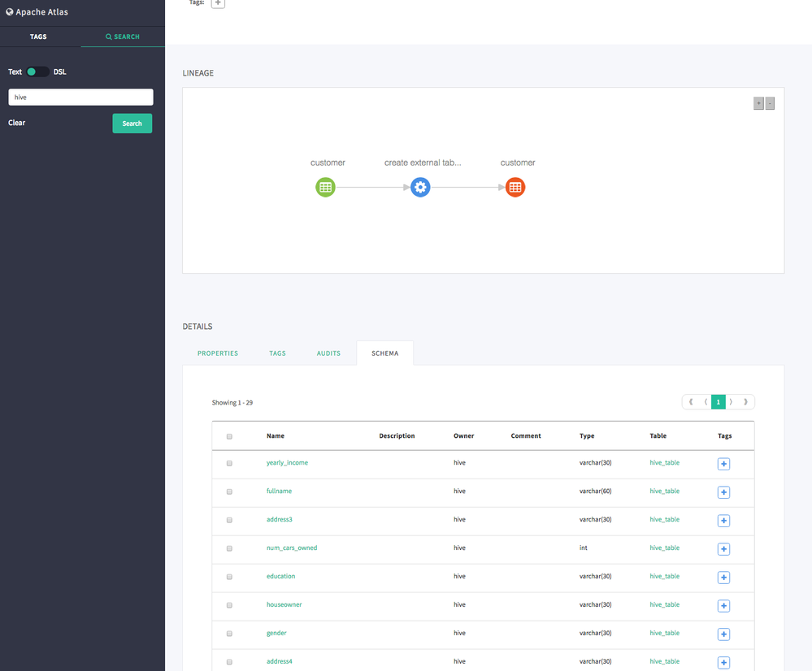Go to first page of schema
The height and width of the screenshot is (671, 812).
[x=691, y=402]
